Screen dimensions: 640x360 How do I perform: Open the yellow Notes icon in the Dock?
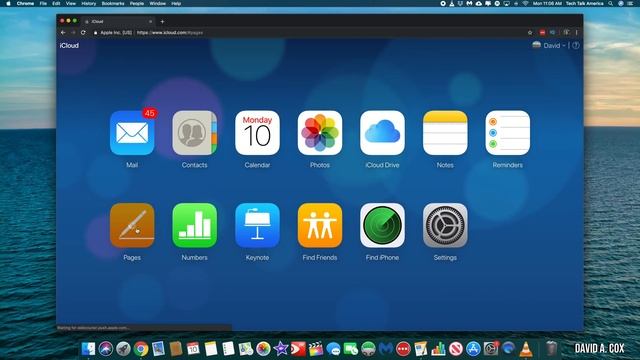211,349
